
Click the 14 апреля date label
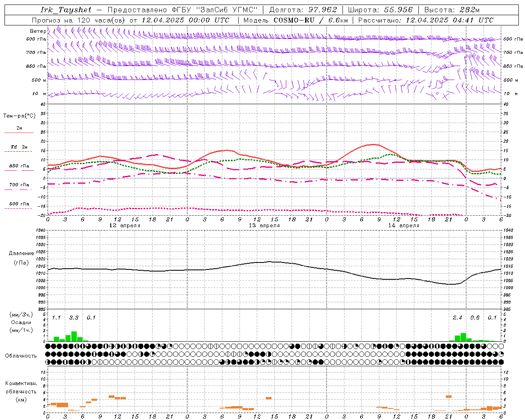click(404, 226)
